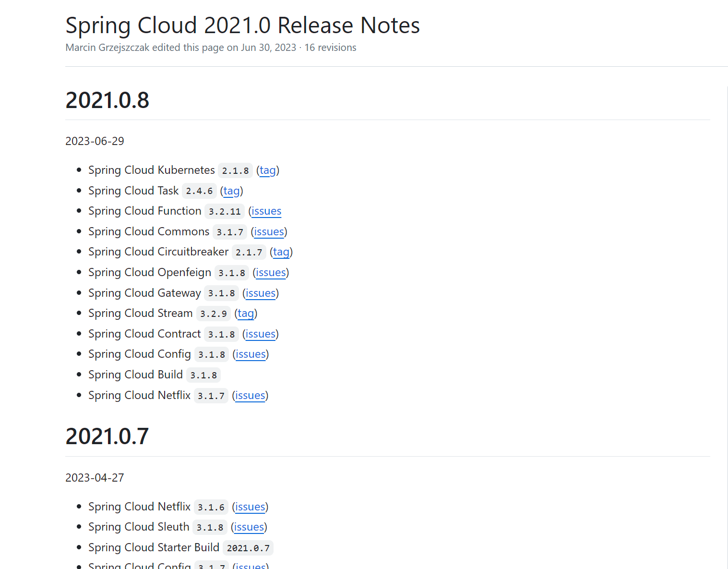The image size is (728, 569).
Task: Open Spring Cloud Sleuth 3.1.8 issues link
Action: (249, 527)
